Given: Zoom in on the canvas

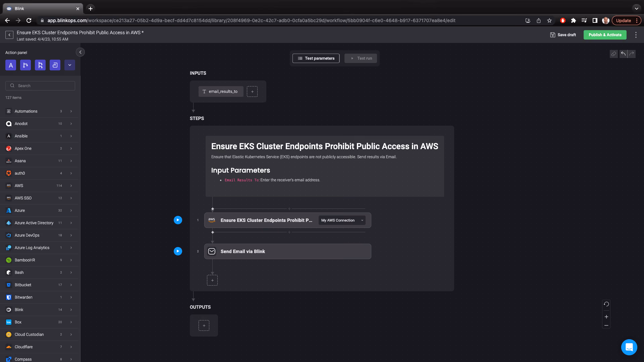Looking at the screenshot, I should point(606,317).
